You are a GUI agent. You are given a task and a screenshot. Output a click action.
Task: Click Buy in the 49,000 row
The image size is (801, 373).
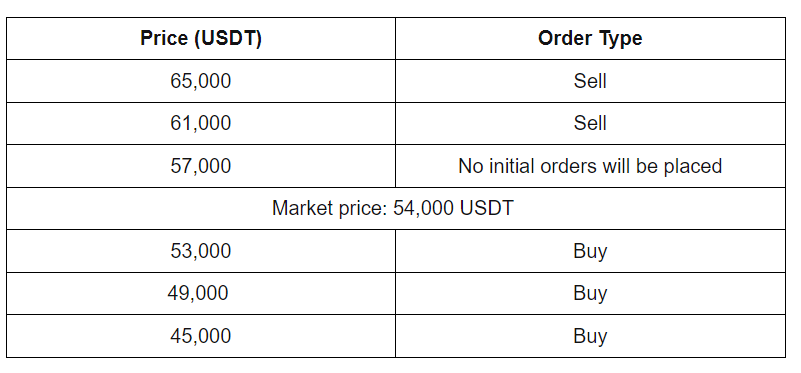pyautogui.click(x=590, y=294)
